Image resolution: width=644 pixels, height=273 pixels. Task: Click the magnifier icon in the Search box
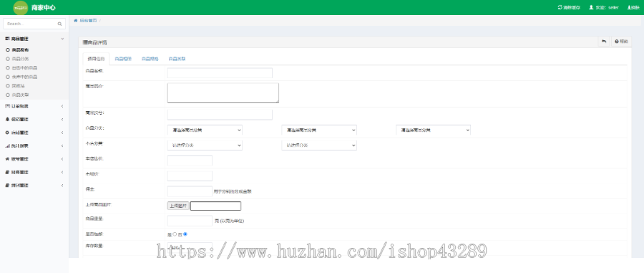coord(59,24)
